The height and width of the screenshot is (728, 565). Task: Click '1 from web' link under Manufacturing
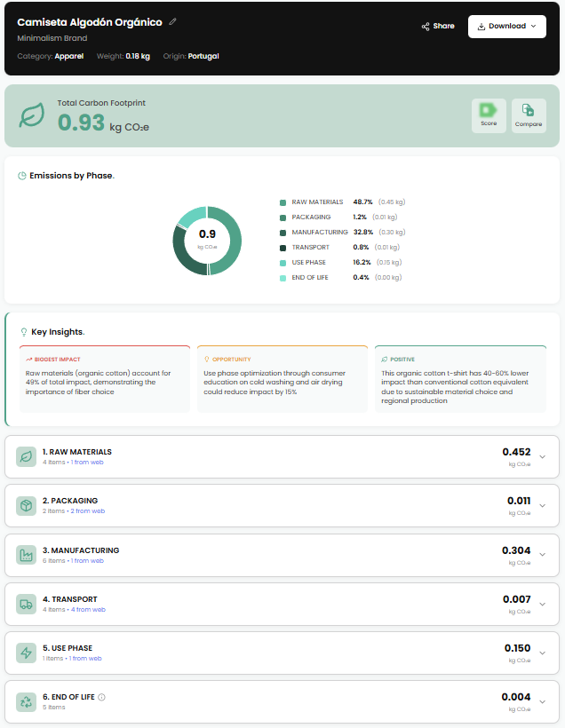click(87, 561)
